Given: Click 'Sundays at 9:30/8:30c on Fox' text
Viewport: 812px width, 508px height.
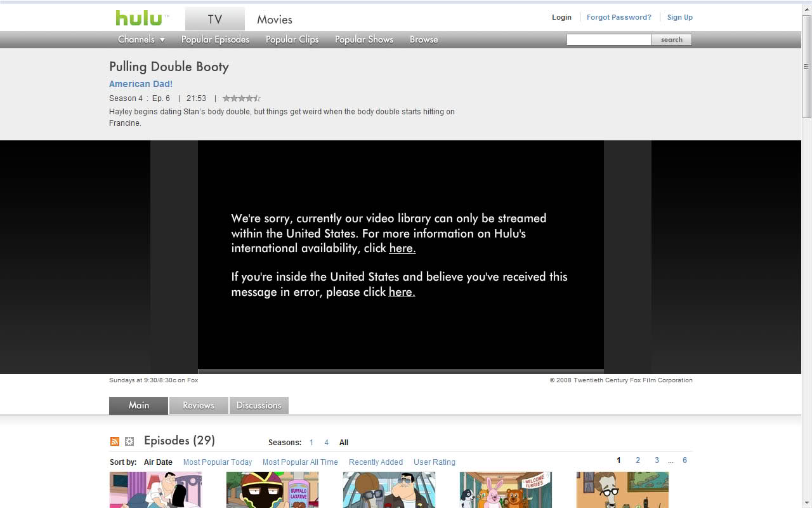Looking at the screenshot, I should pos(154,380).
